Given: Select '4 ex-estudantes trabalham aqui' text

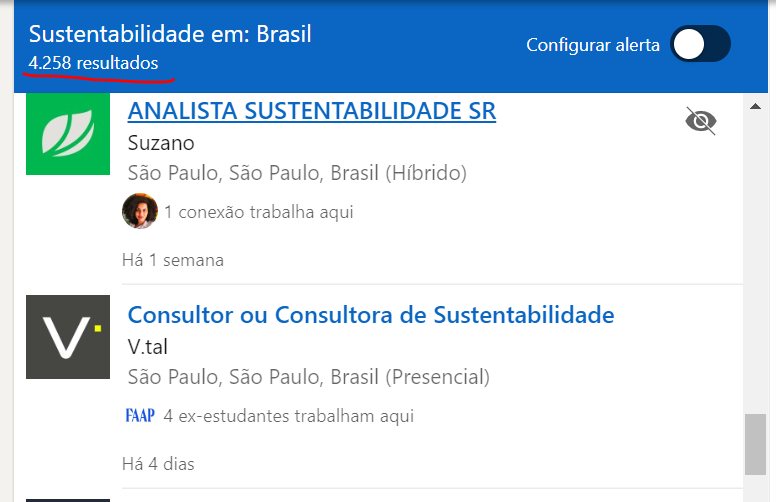Looking at the screenshot, I should tap(288, 415).
